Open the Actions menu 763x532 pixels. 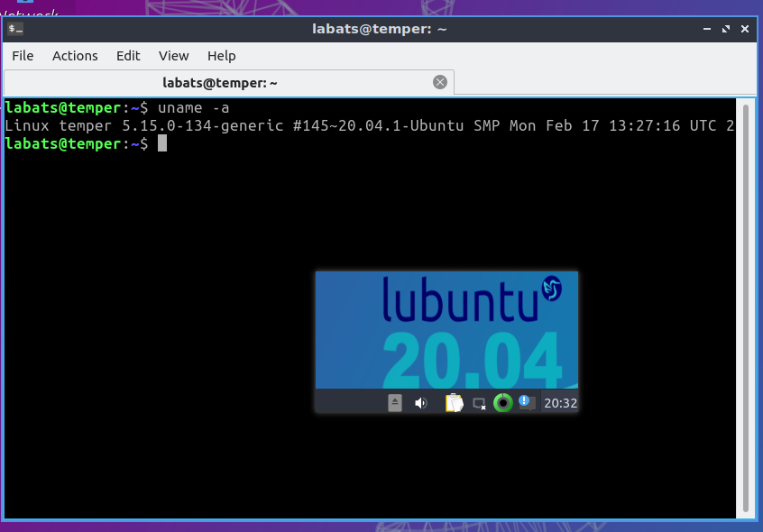pyautogui.click(x=75, y=56)
